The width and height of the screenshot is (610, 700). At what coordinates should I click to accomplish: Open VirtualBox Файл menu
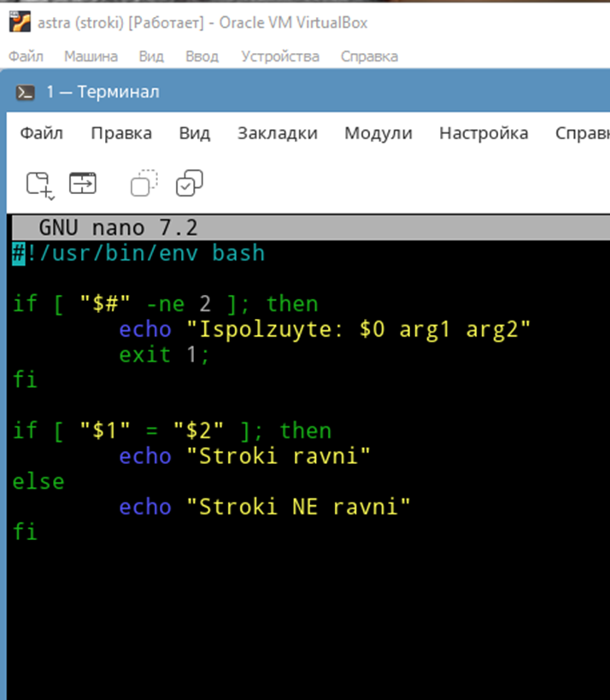pos(26,56)
